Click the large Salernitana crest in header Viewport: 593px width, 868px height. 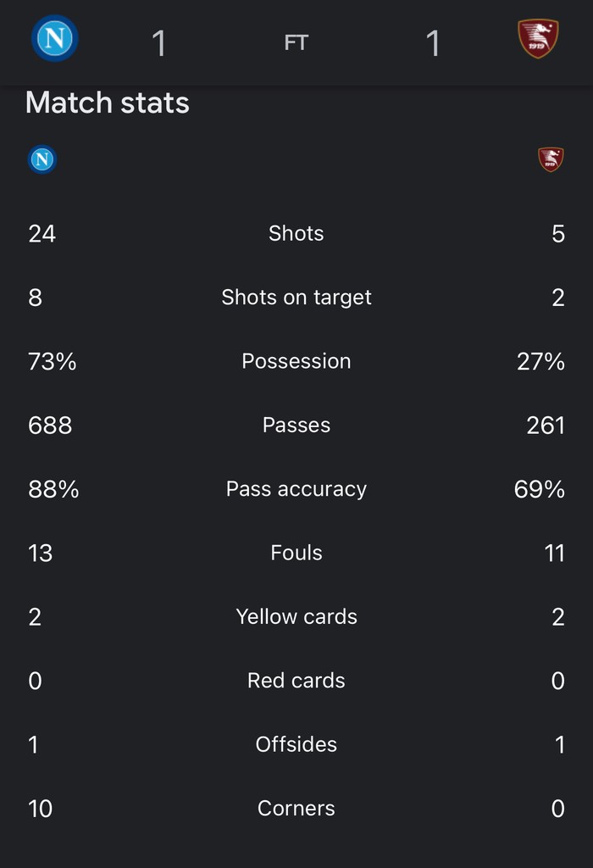(x=538, y=38)
